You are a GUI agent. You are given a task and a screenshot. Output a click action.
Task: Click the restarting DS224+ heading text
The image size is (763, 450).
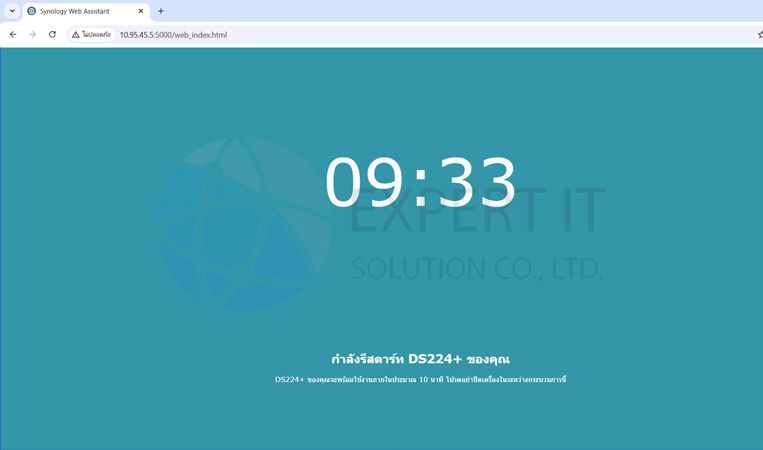click(x=420, y=359)
